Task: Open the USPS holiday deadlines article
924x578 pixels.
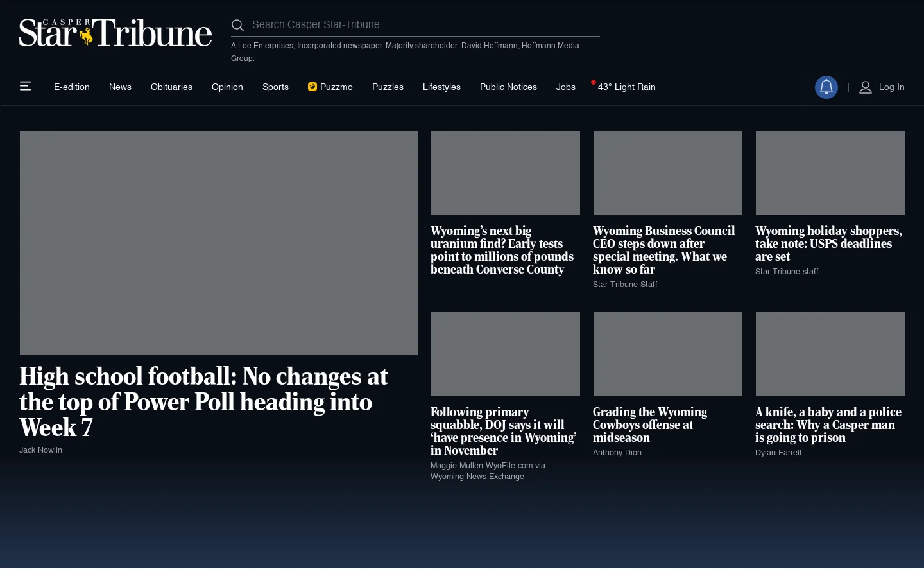Action: click(x=828, y=243)
